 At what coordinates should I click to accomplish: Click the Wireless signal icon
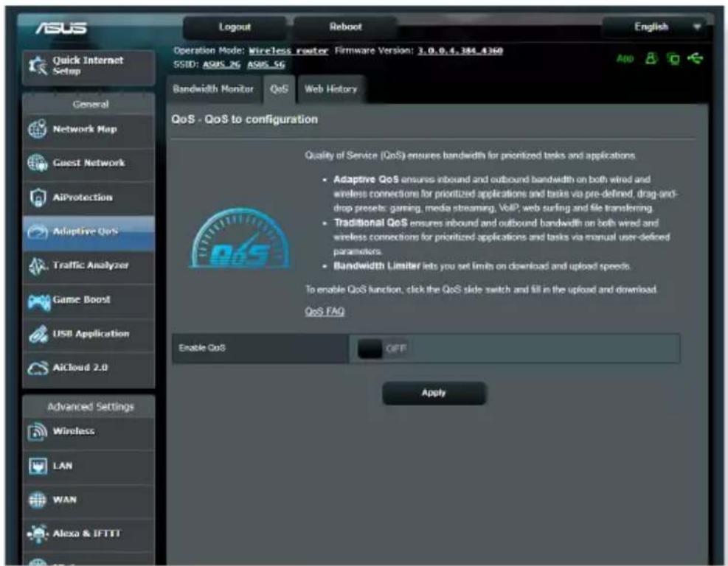point(38,431)
